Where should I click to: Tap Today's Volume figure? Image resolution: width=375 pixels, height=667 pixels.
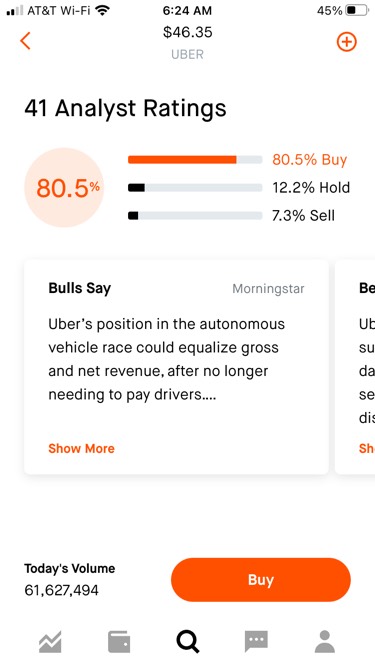point(61,590)
